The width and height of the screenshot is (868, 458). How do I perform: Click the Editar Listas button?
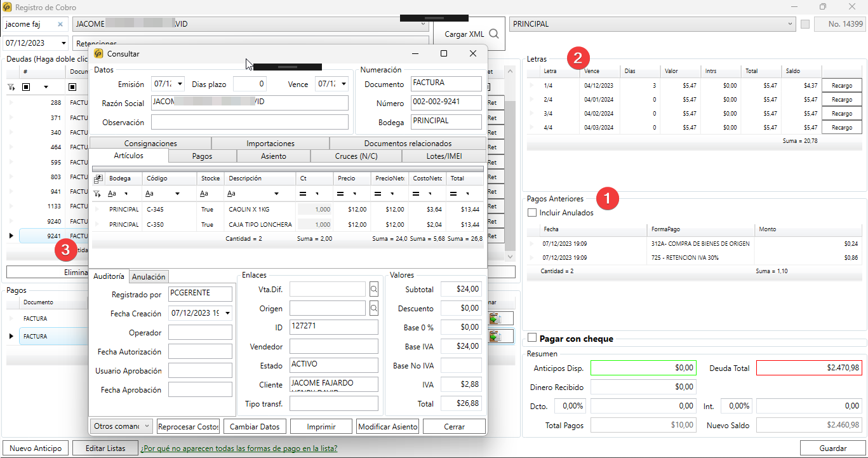[105, 448]
